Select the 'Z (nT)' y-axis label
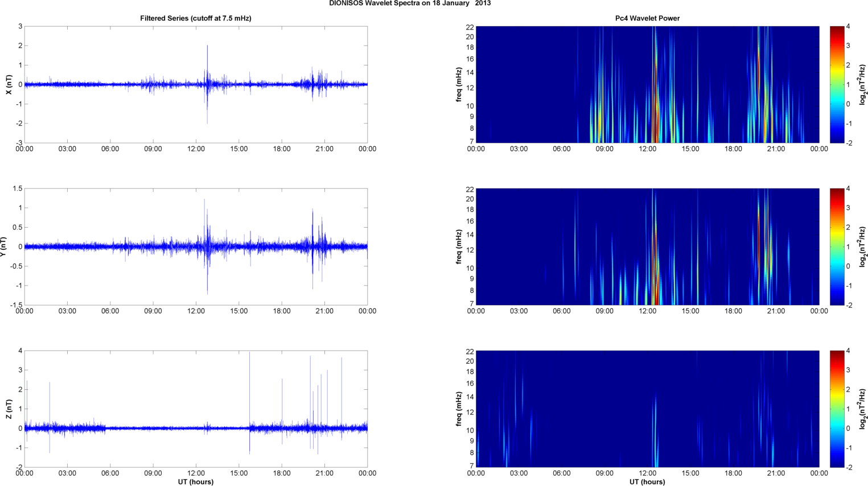 (x=10, y=409)
